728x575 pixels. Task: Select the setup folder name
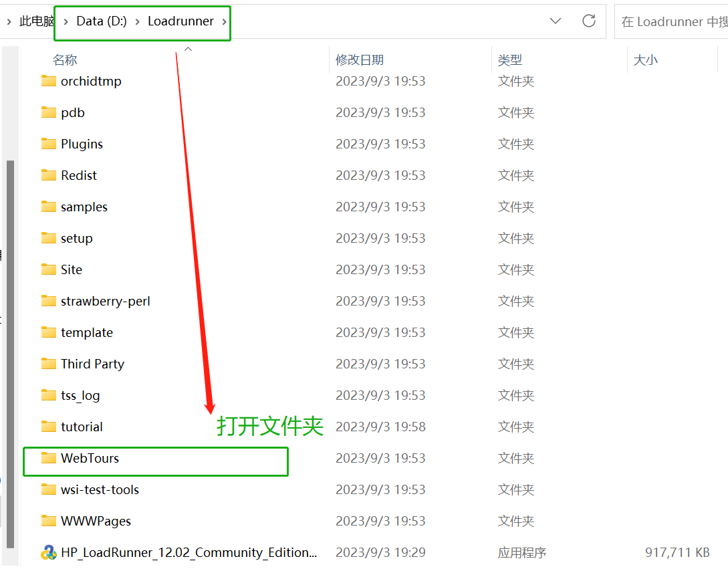click(77, 238)
